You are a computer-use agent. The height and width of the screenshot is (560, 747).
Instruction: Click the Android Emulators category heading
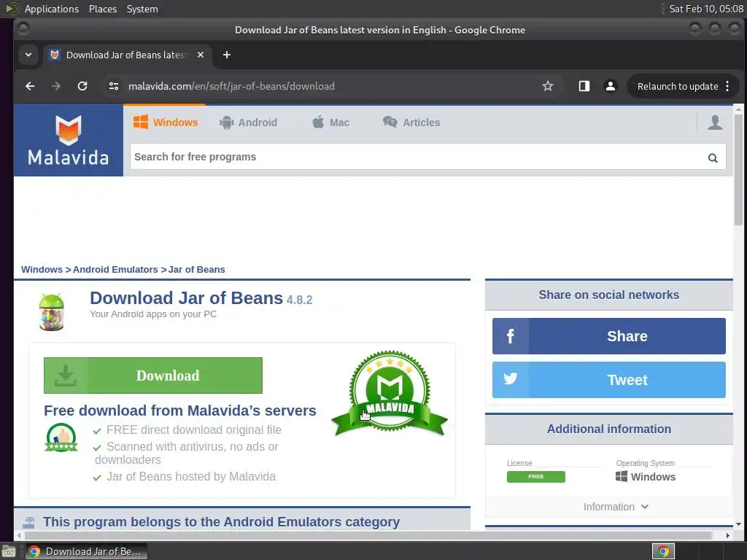tap(222, 522)
